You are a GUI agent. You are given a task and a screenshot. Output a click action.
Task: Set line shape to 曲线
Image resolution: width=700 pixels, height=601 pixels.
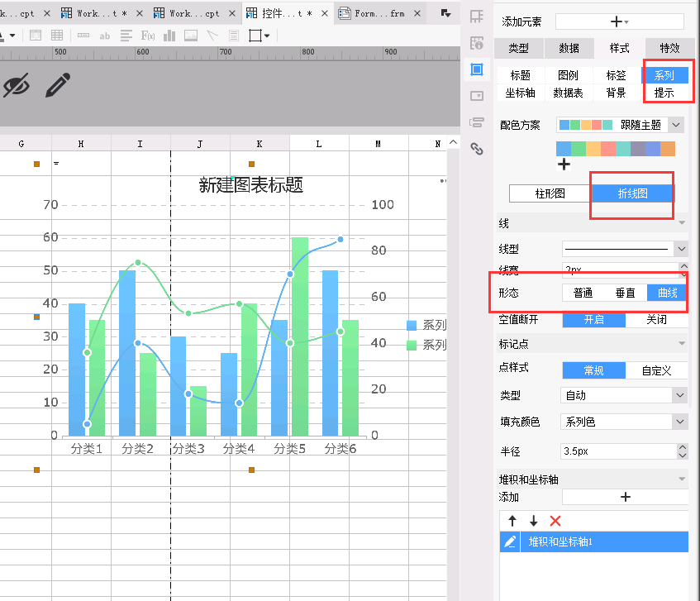[668, 293]
